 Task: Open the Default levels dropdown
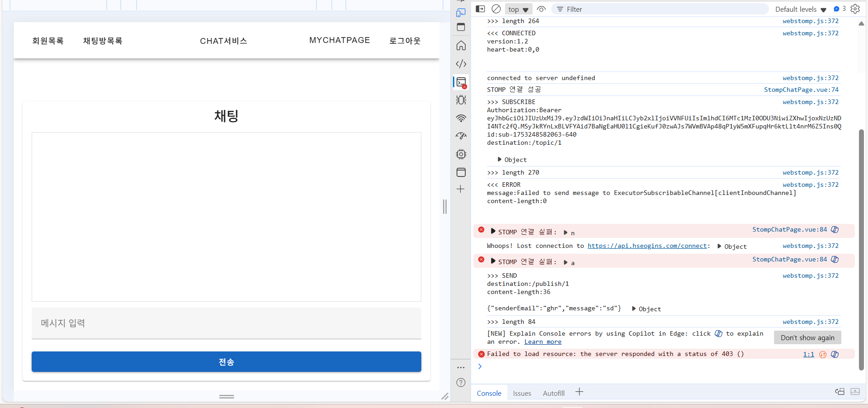click(x=800, y=9)
